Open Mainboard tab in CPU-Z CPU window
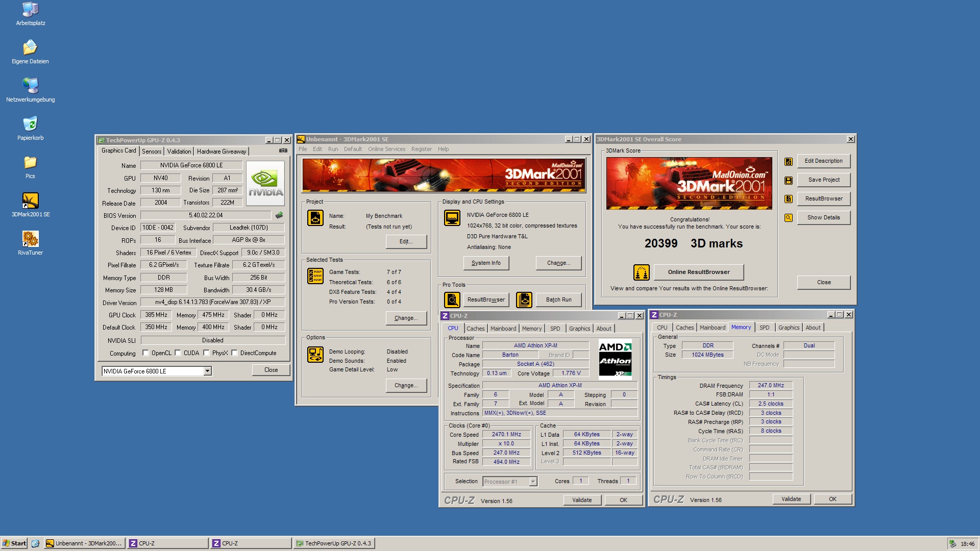980x551 pixels. tap(503, 329)
